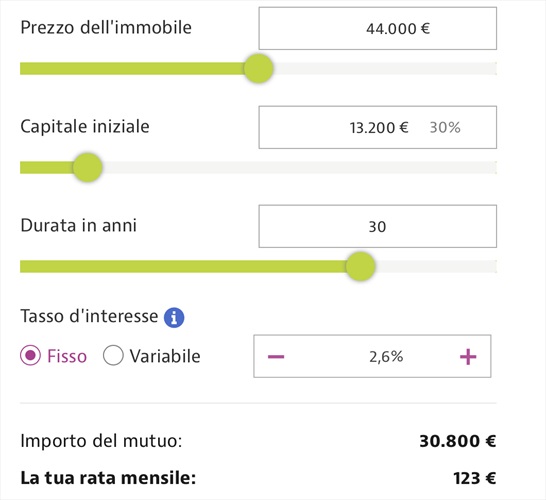Increase interest rate with plus icon
This screenshot has width=546, height=500.
click(x=468, y=357)
